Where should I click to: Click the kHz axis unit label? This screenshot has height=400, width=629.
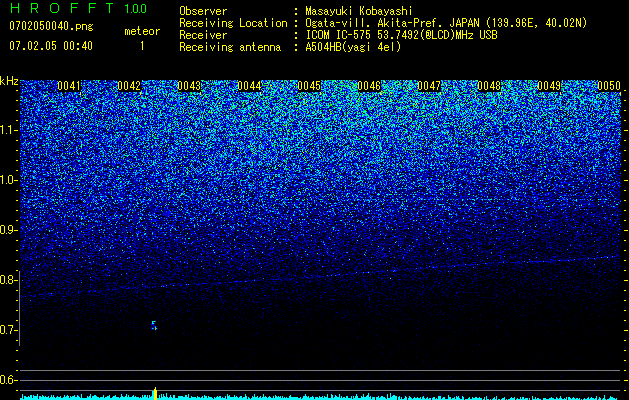9,81
